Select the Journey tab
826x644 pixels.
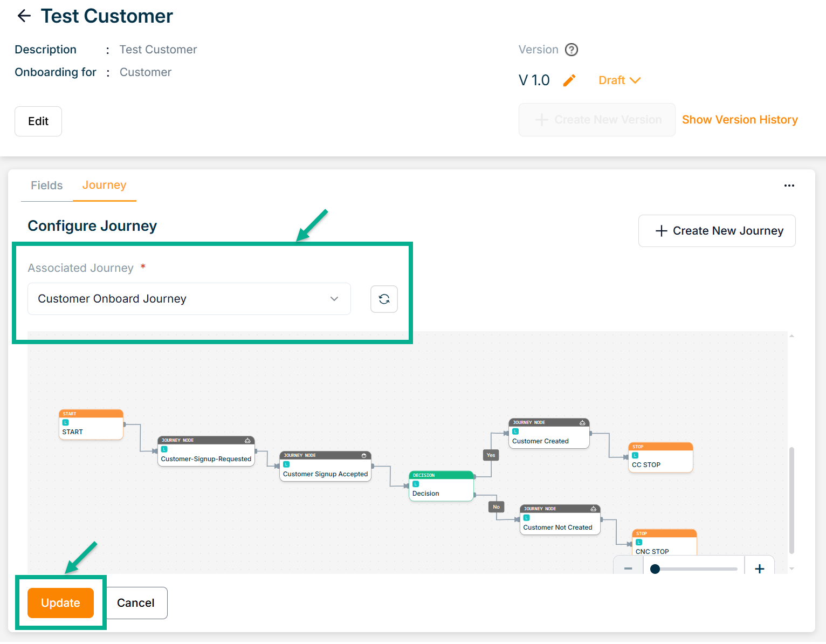tap(104, 185)
